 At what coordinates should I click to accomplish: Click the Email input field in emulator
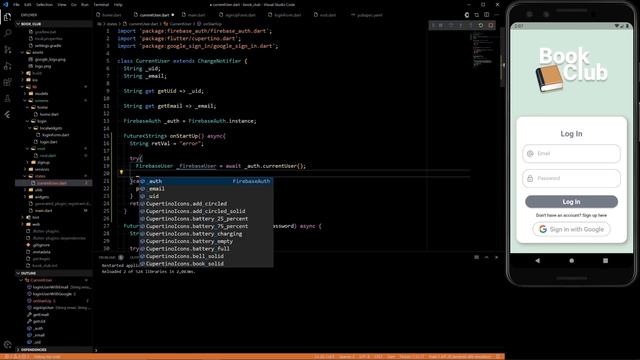pos(571,153)
